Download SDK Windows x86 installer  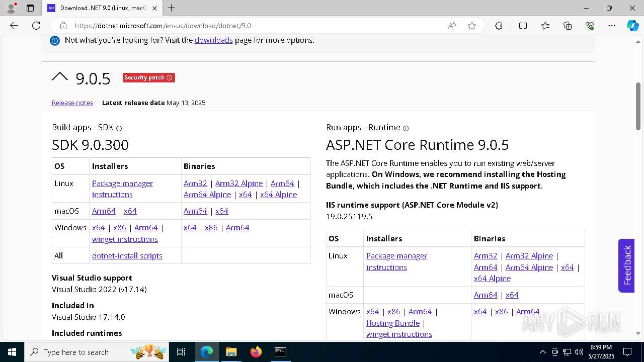point(120,228)
